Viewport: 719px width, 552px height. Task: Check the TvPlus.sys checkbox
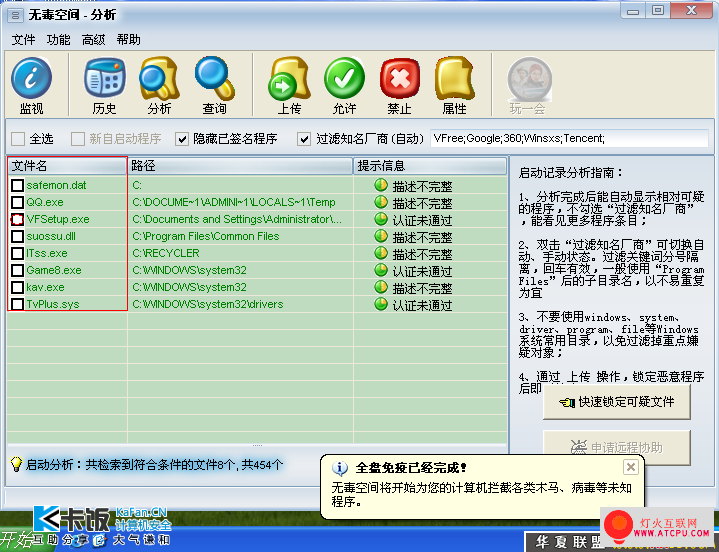(17, 304)
